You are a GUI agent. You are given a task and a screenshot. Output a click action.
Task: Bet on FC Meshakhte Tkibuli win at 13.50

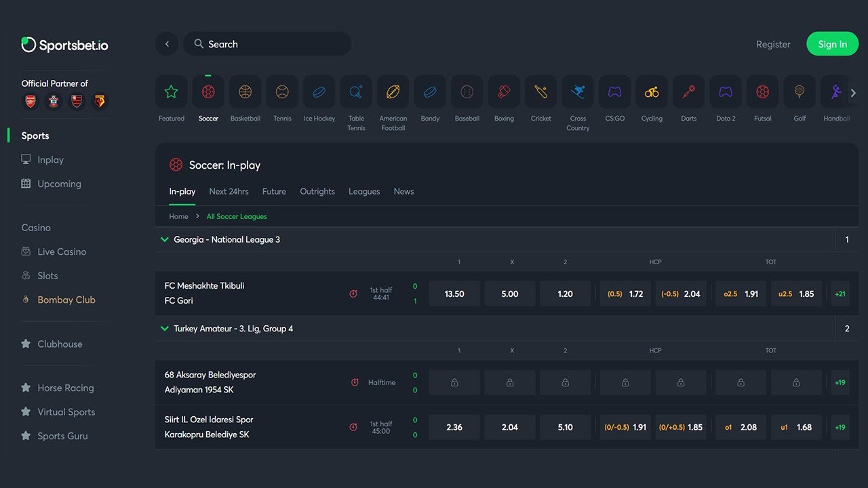point(454,294)
